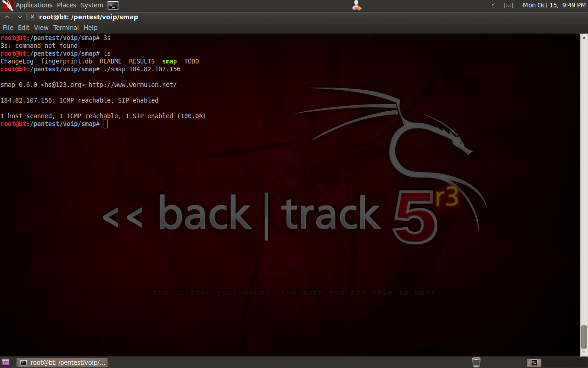Image resolution: width=588 pixels, height=368 pixels.
Task: Open the volume speaker icon
Action: click(494, 6)
